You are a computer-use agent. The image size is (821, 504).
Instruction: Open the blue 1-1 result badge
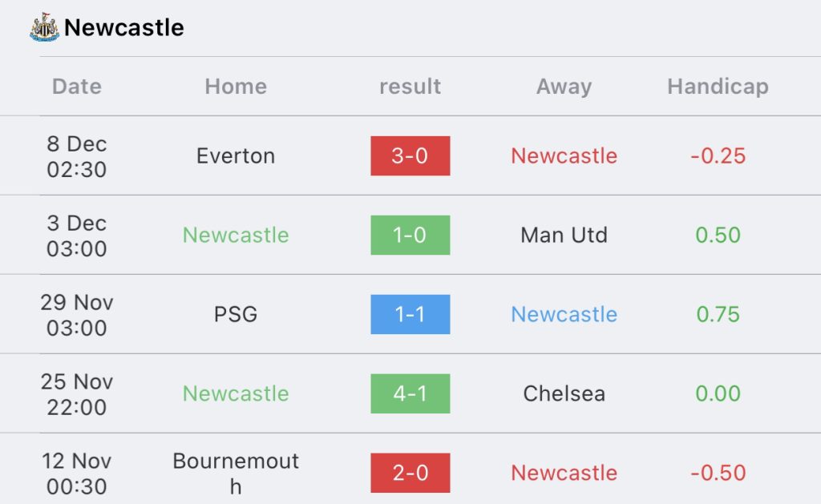point(410,314)
